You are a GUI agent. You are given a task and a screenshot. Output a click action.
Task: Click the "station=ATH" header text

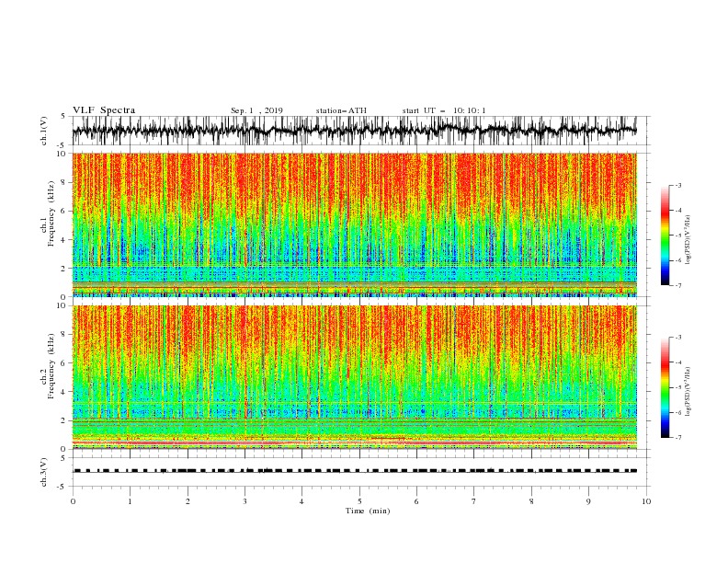click(341, 110)
